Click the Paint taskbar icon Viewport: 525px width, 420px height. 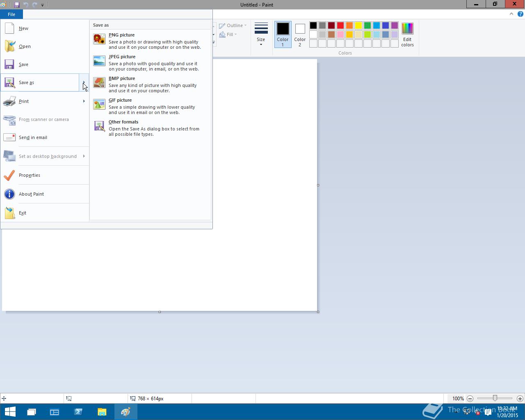[x=126, y=412]
